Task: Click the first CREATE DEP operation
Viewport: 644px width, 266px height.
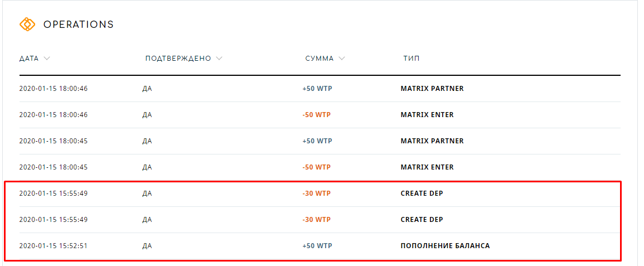Action: coord(422,194)
